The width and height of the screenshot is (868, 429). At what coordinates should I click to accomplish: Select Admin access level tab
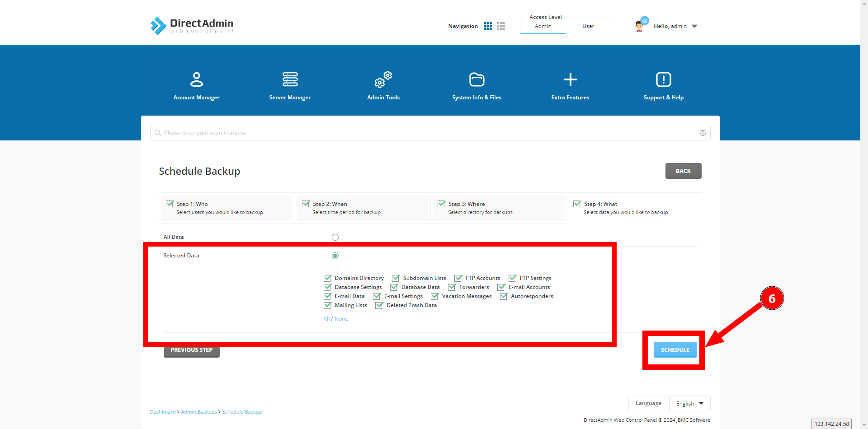(543, 26)
